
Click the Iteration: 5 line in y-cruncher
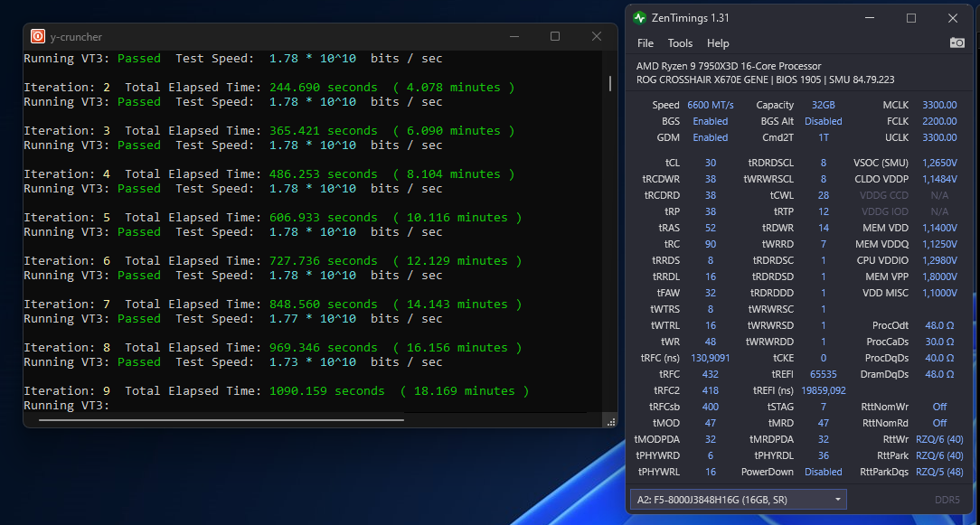[273, 218]
